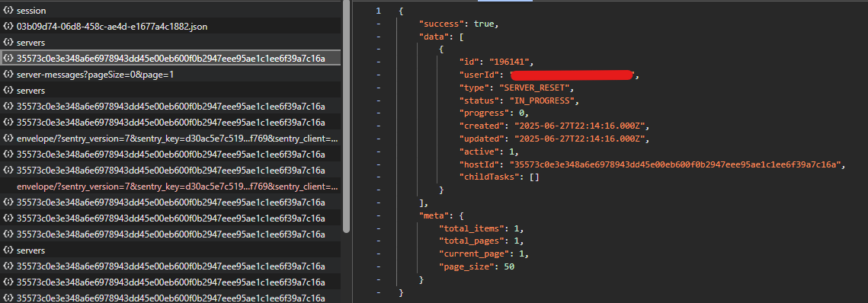Click the gutter marker beside the "data" line
The image size is (868, 303).
378,37
